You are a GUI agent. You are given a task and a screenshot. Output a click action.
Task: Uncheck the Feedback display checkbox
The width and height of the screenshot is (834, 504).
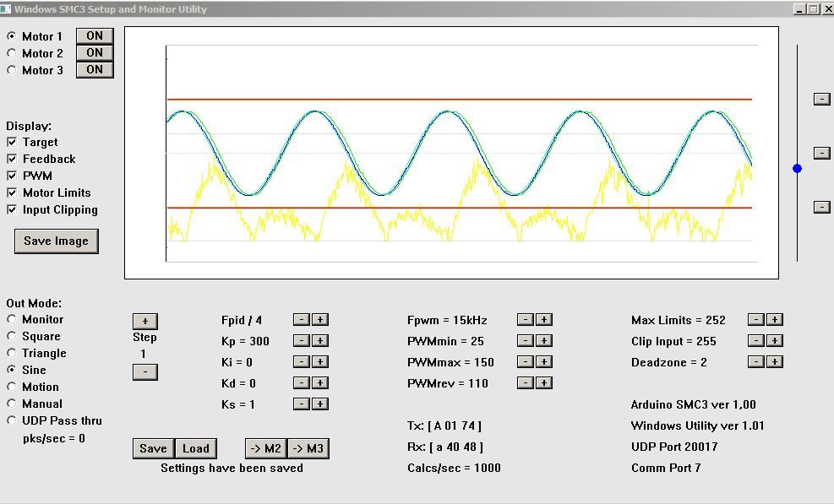12,160
